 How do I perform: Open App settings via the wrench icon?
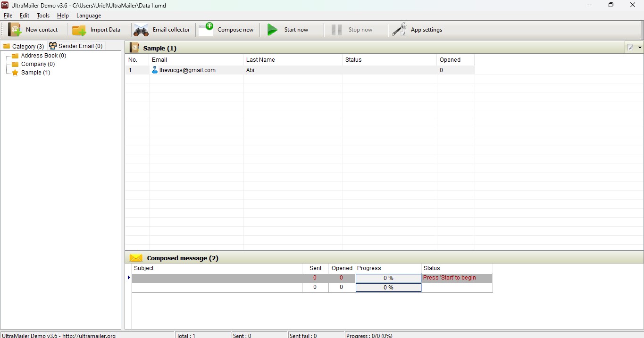399,29
